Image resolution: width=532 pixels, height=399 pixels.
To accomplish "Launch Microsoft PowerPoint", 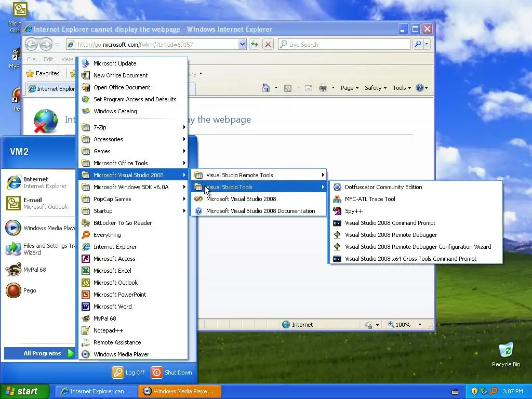I will (x=134, y=295).
